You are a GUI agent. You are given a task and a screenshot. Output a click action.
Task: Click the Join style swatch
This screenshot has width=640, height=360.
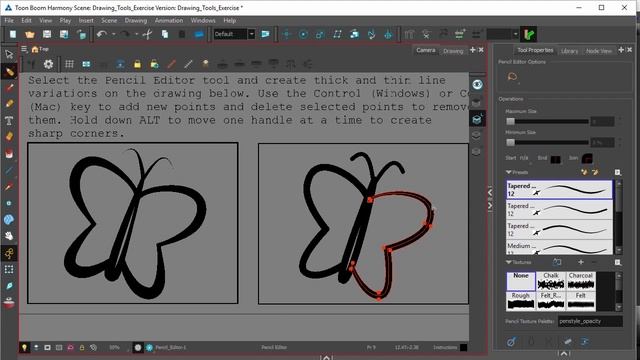(x=587, y=158)
